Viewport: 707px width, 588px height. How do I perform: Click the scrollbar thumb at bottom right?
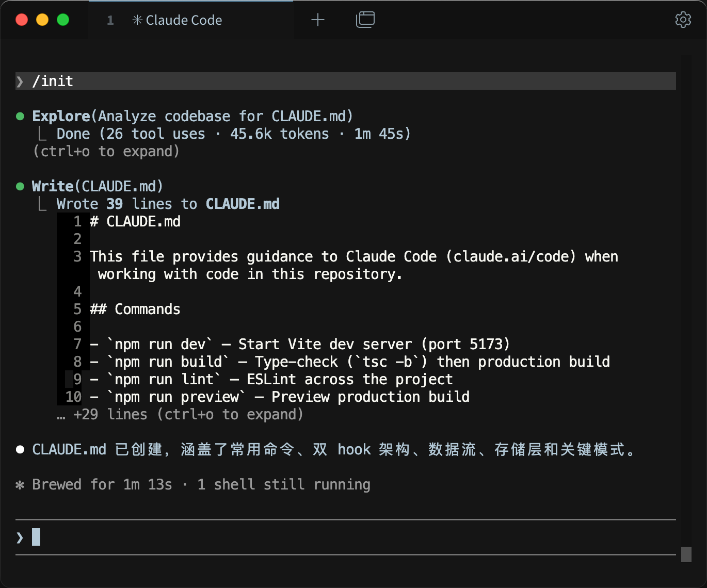686,554
